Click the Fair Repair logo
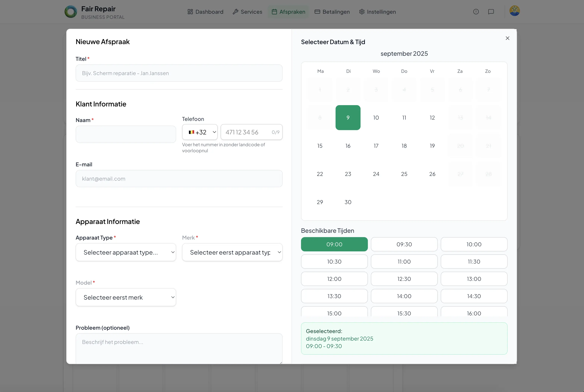Screen dimensions: 584x392 (x=71, y=11)
